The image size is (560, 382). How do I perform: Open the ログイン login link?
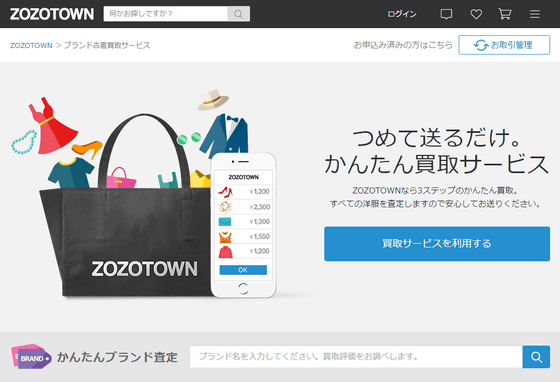coord(402,14)
